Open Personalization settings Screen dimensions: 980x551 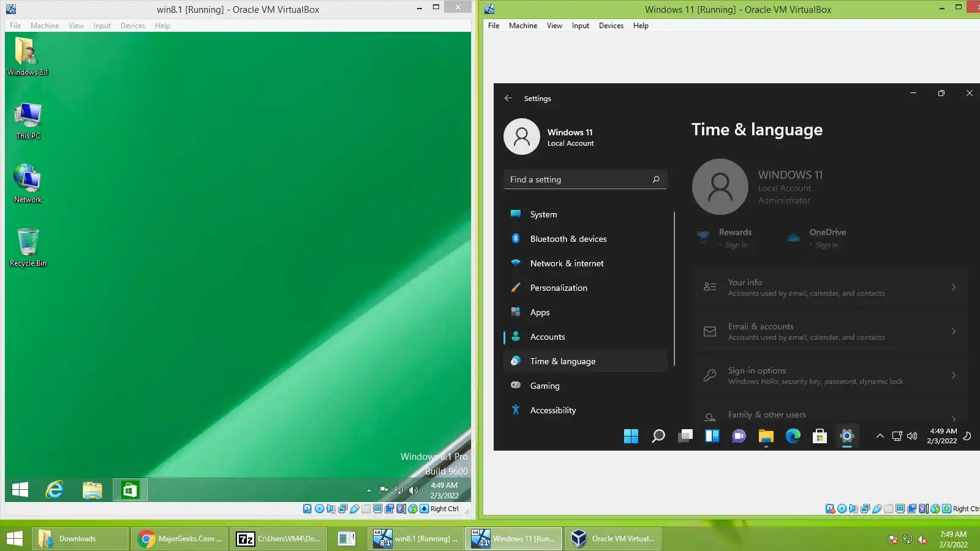coord(586,288)
